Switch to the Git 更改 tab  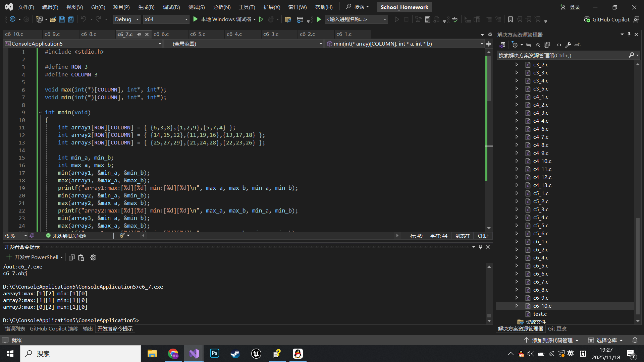click(x=557, y=328)
